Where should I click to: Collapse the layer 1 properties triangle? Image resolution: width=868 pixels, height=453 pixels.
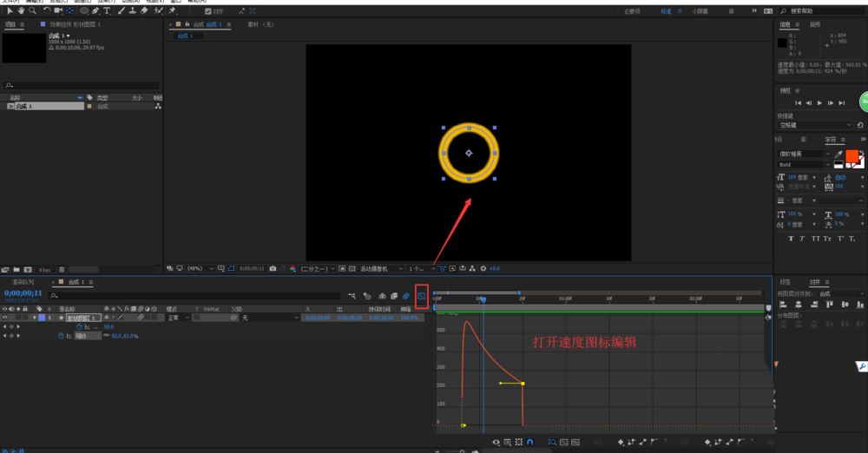pos(35,318)
